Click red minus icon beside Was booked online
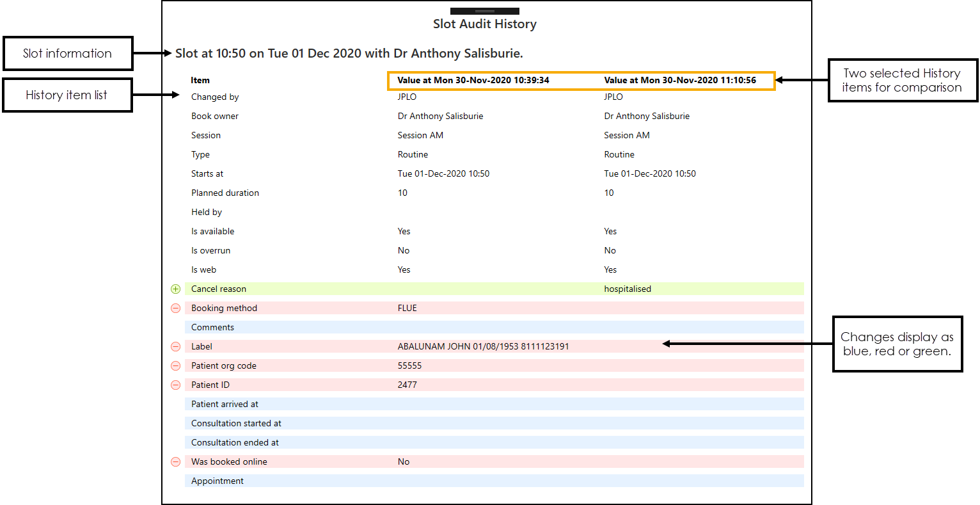The width and height of the screenshot is (980, 505). point(175,461)
